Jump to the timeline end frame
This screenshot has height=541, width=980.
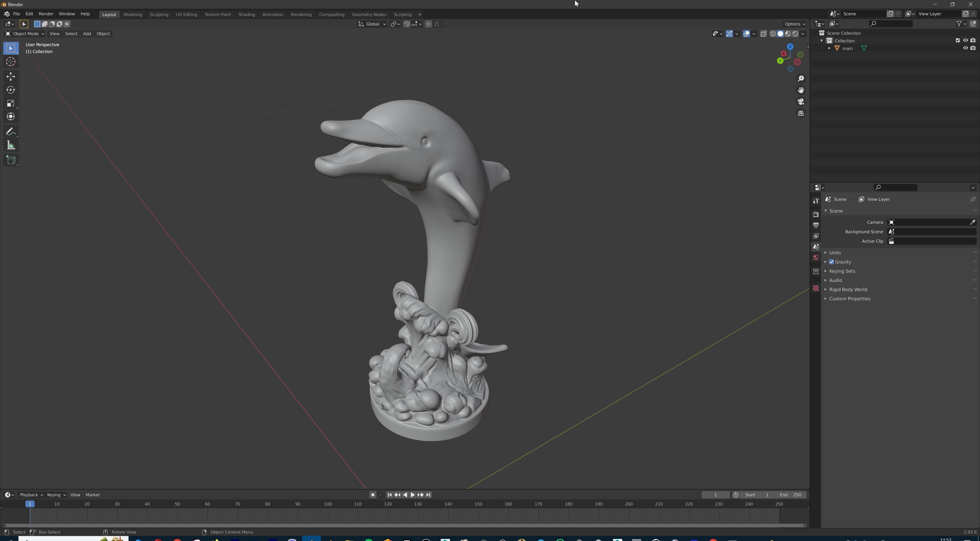428,495
